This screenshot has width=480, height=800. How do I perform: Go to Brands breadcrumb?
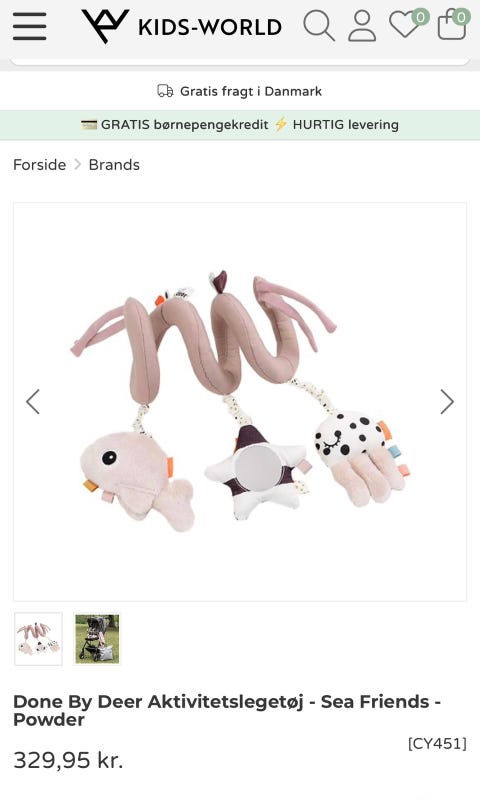coord(114,165)
